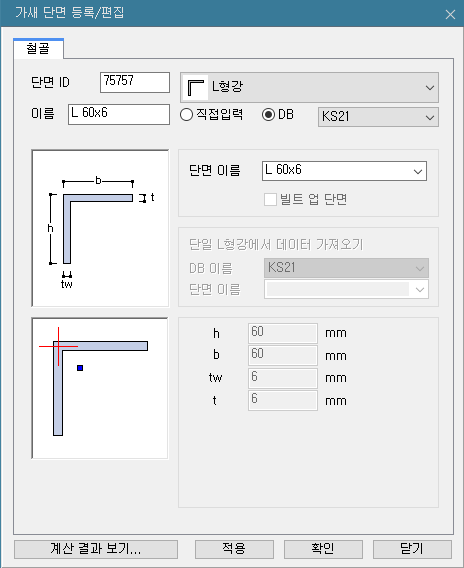Close the 가새 단면 등록/편집 dialog

tap(450, 14)
